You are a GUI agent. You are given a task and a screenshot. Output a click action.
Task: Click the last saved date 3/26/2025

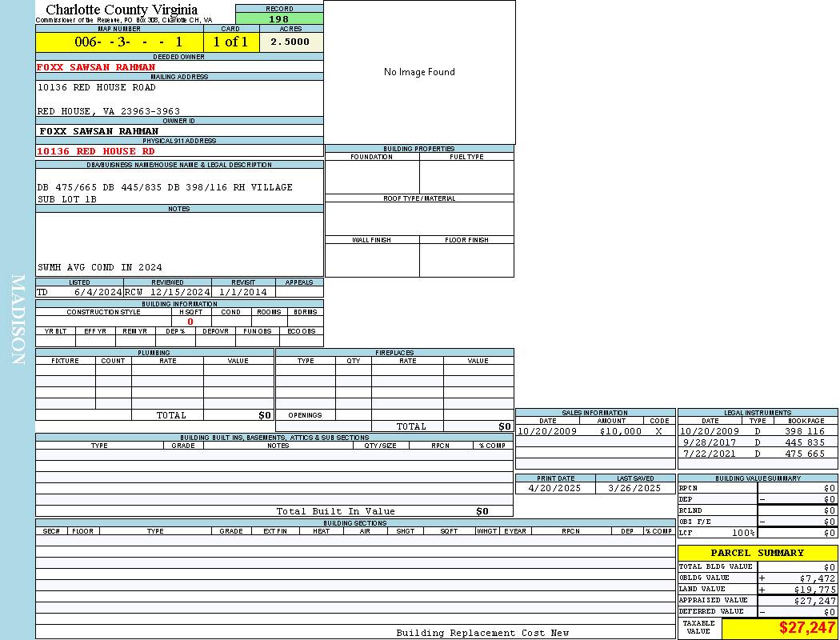[x=634, y=488]
